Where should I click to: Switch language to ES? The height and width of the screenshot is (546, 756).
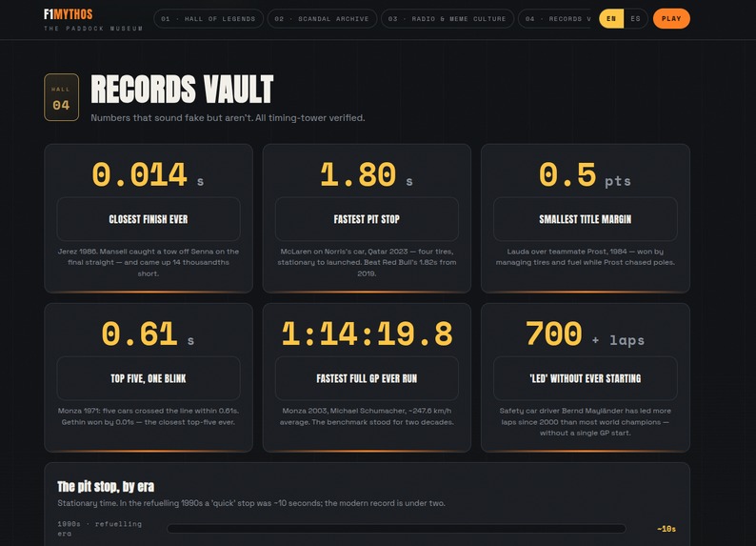(635, 19)
